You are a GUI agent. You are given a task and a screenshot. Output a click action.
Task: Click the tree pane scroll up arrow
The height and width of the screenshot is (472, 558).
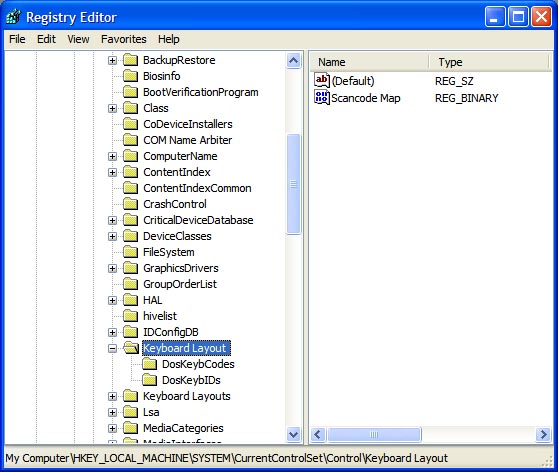(x=294, y=61)
